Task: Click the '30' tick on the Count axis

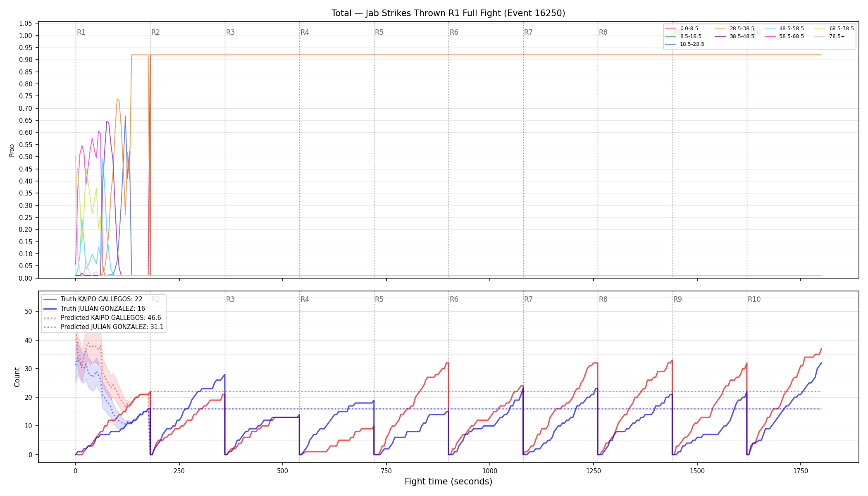Action: point(29,369)
